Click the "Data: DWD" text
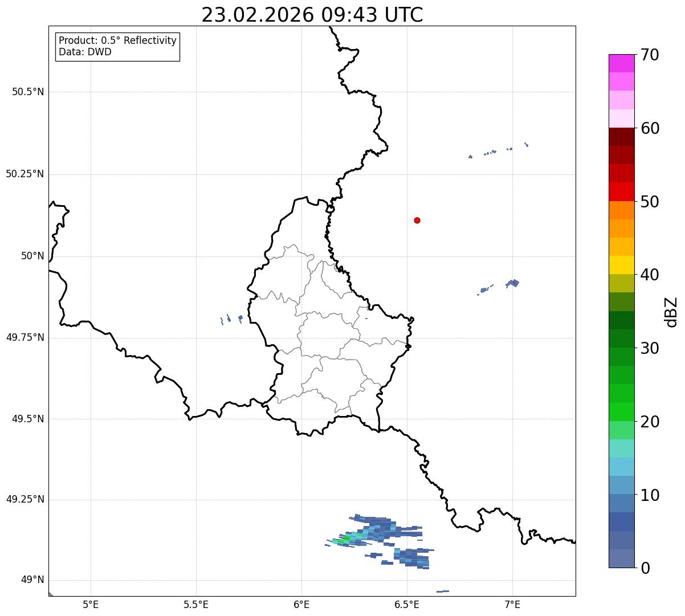 [x=85, y=52]
